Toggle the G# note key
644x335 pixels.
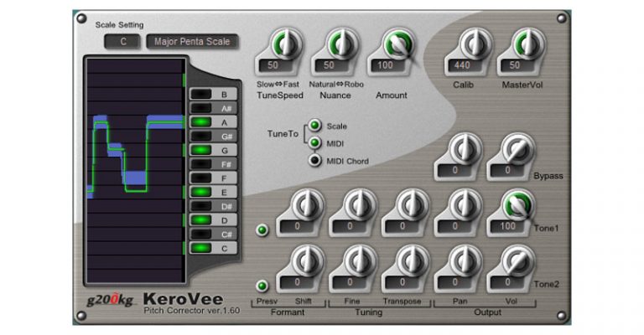coord(213,137)
